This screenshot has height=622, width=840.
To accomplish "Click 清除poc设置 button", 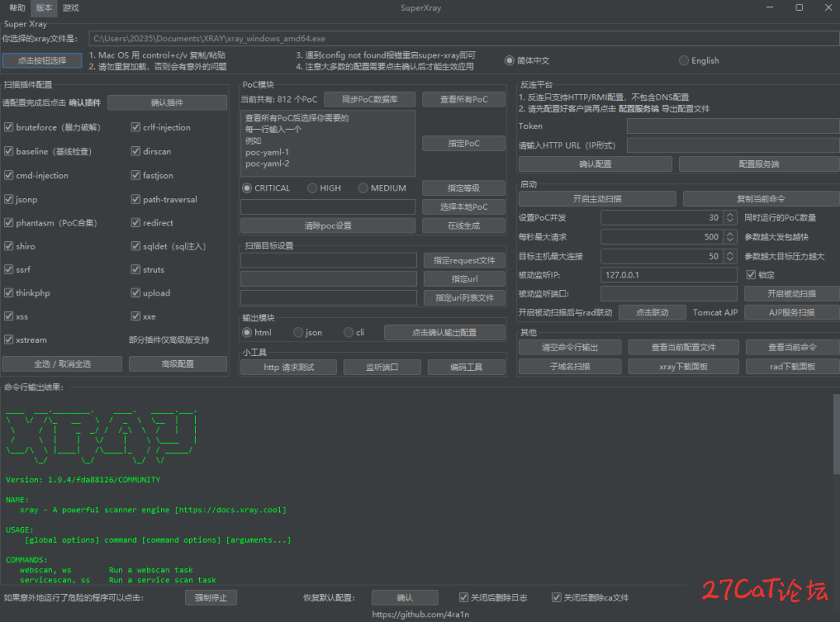I will pos(328,225).
